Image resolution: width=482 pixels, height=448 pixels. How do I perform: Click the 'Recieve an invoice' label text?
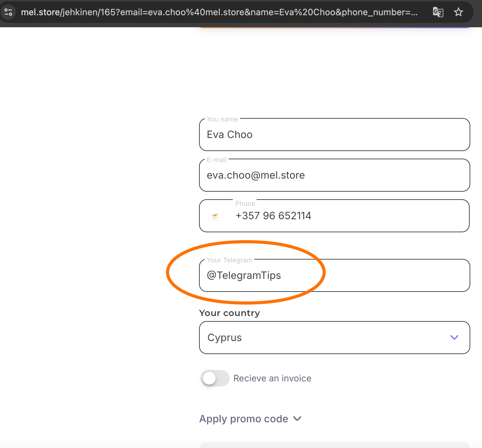point(272,378)
